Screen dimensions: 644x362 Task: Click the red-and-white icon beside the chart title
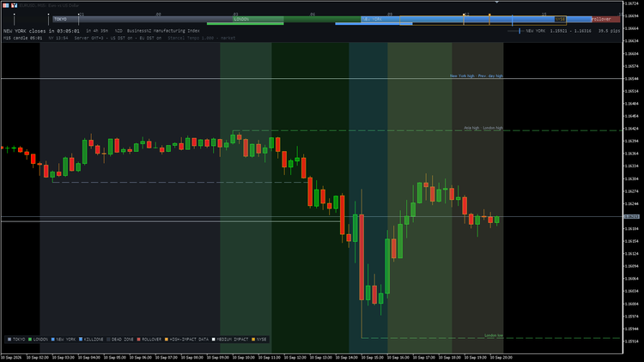(x=15, y=5)
